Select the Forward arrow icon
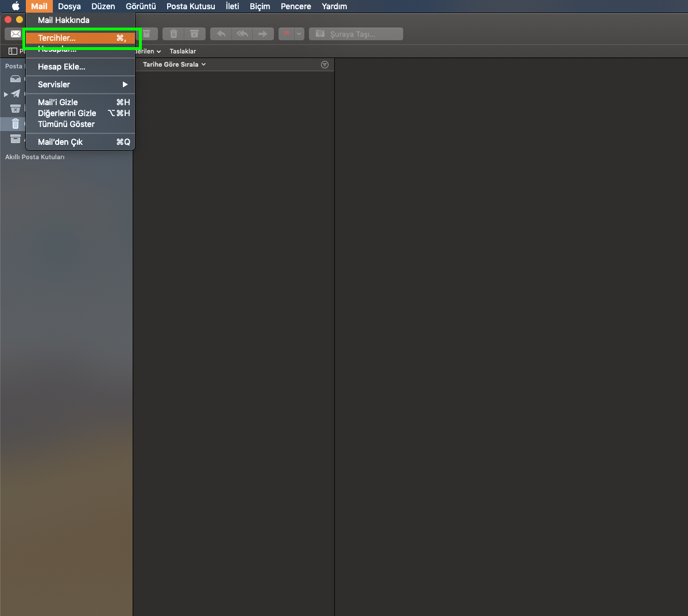Image resolution: width=688 pixels, height=616 pixels. point(263,34)
